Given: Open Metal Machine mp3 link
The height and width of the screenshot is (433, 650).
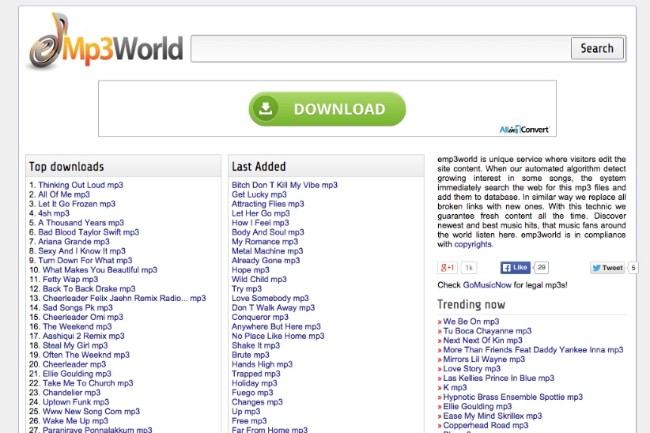Looking at the screenshot, I should [x=267, y=251].
